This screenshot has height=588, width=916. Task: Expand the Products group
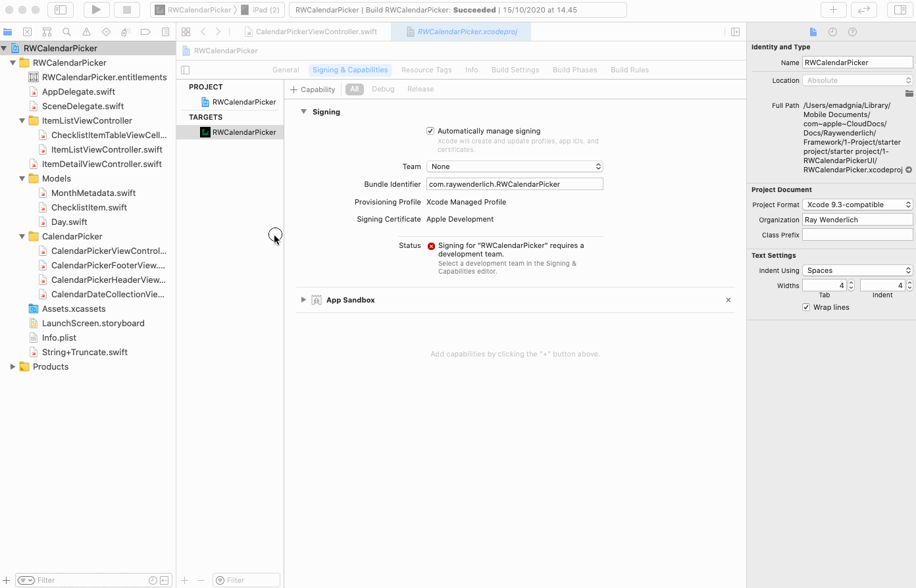coord(13,366)
